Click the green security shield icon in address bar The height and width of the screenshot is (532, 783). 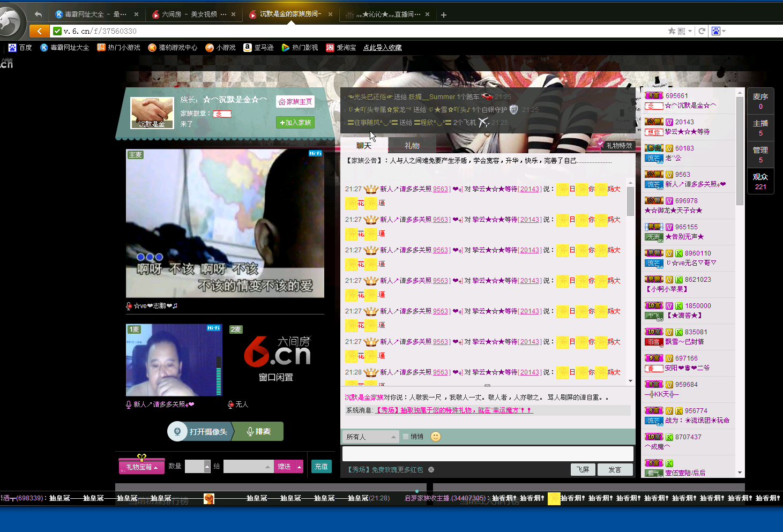click(x=57, y=31)
